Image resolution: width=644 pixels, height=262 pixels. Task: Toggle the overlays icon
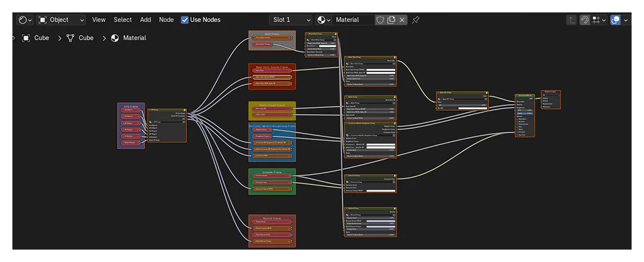point(616,20)
